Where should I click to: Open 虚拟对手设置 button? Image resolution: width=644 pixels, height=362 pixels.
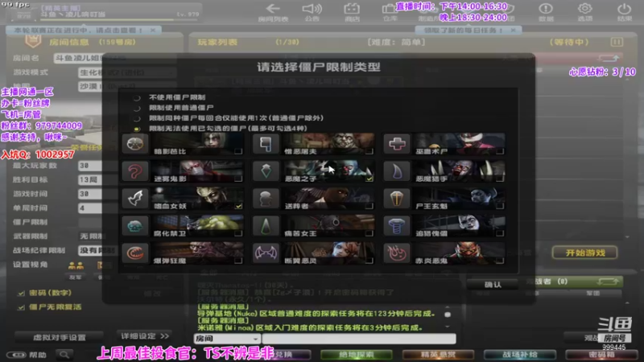(x=59, y=337)
